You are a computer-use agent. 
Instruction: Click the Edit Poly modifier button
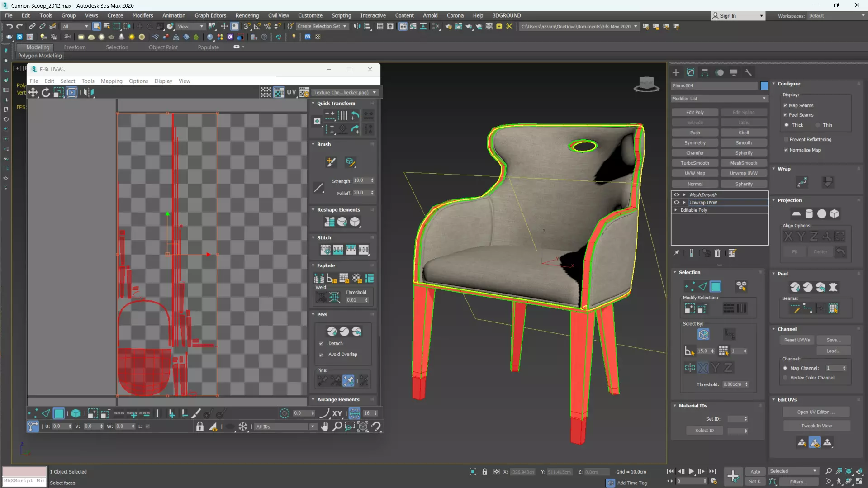point(695,112)
